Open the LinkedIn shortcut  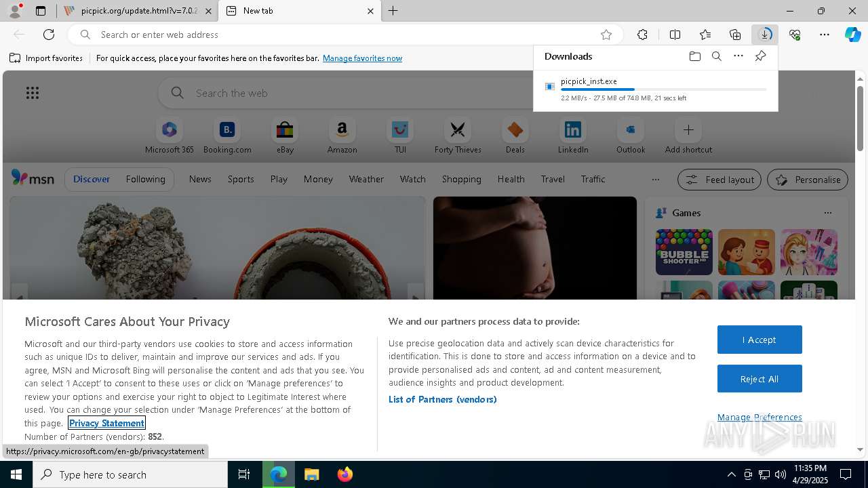(x=573, y=136)
